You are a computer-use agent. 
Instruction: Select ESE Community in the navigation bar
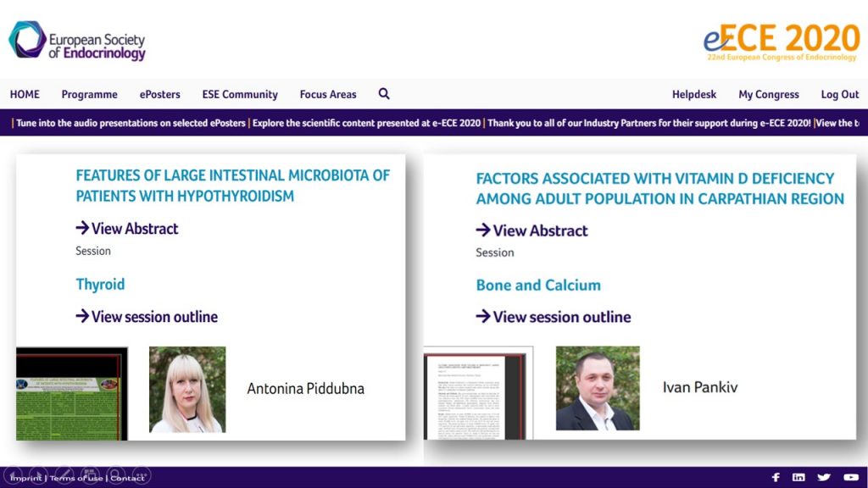[240, 95]
